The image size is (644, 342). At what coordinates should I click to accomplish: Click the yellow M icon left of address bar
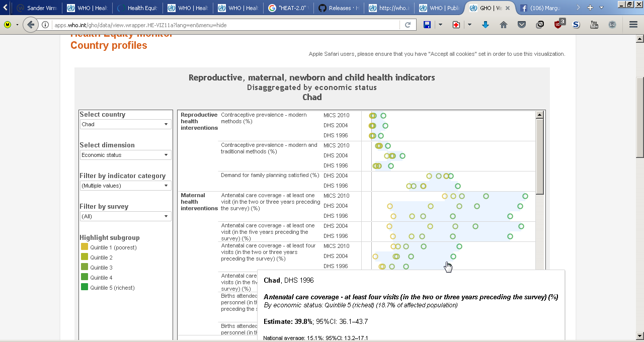(8, 25)
